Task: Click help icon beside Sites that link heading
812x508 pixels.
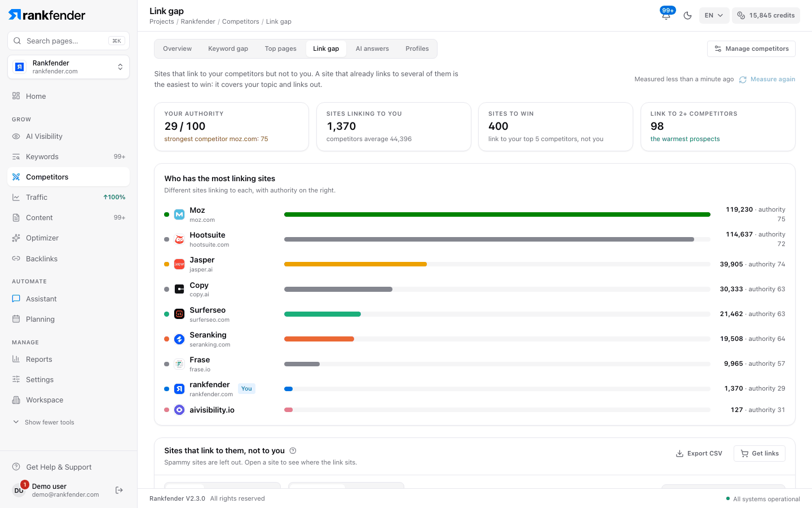Action: [x=293, y=450]
